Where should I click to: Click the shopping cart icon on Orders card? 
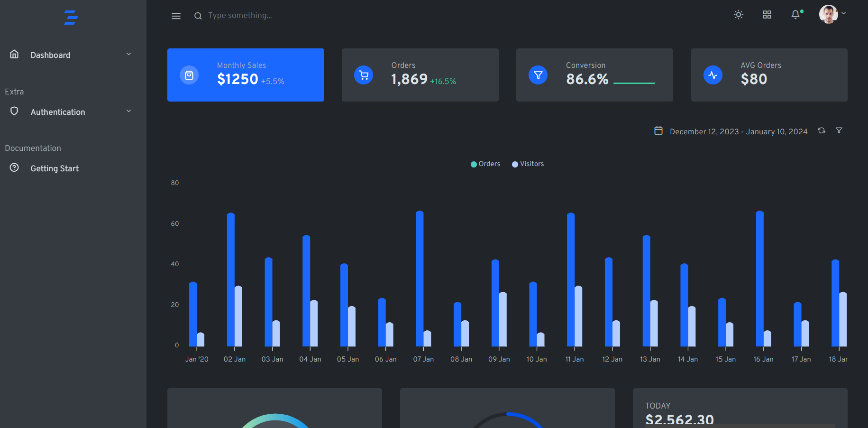pyautogui.click(x=364, y=74)
